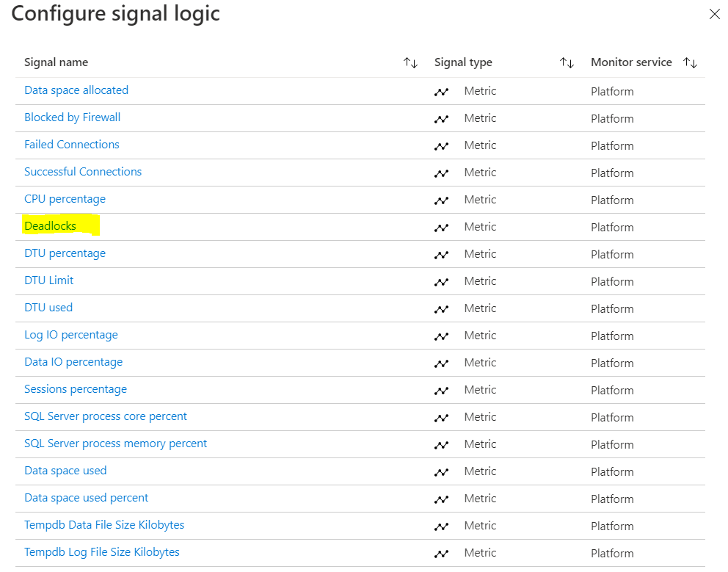Click the Metric icon beside DTU Limit
This screenshot has width=728, height=572.
coord(442,280)
